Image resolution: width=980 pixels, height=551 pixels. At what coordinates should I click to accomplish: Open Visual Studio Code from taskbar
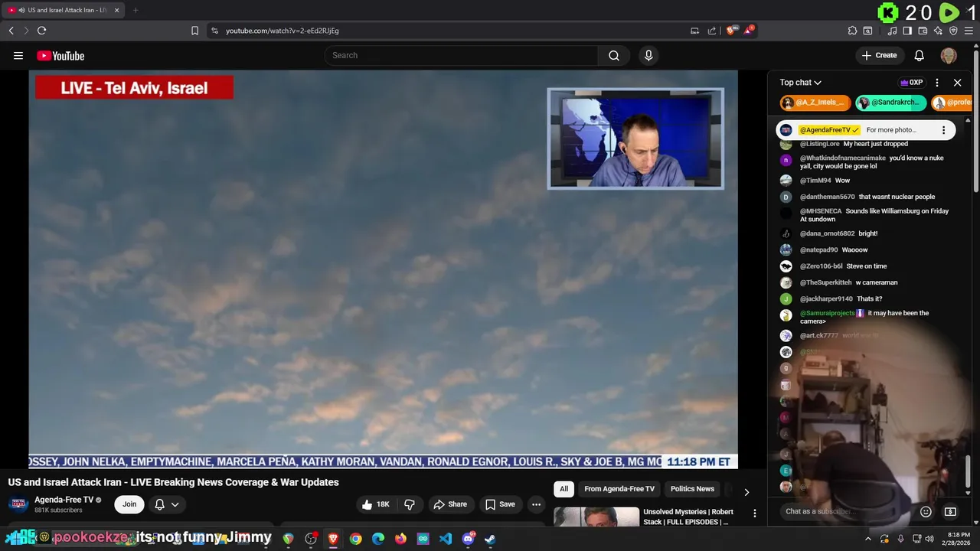(446, 539)
